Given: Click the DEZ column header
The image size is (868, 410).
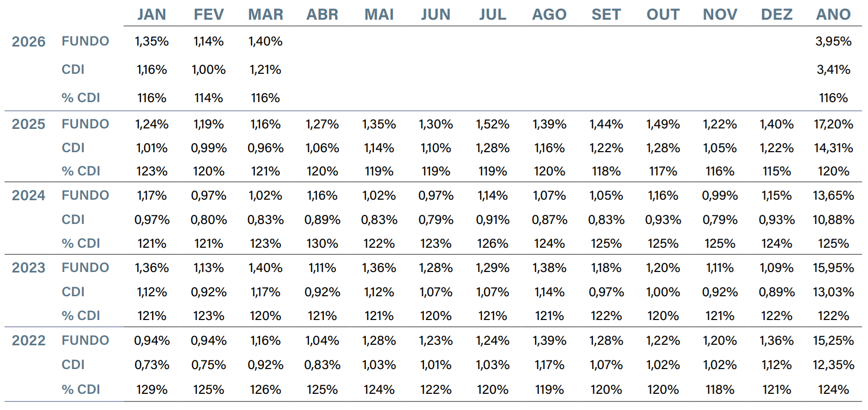Looking at the screenshot, I should [776, 15].
